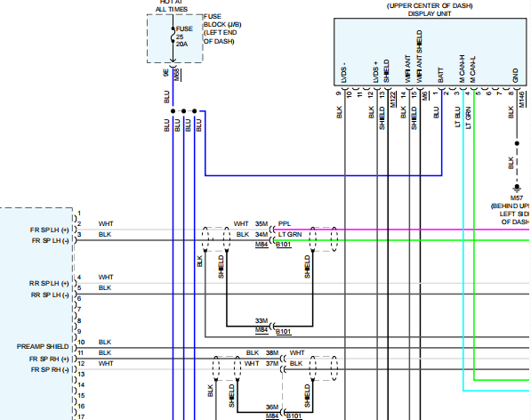
Task: Click pin number 17 on the left connector
Action: pos(81,417)
